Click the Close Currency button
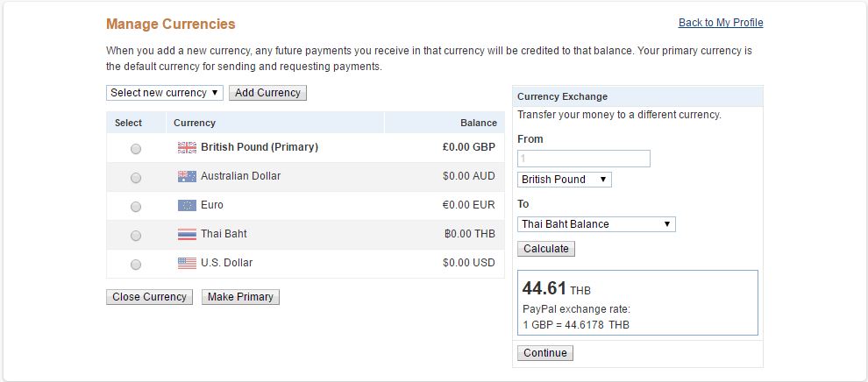 (149, 297)
